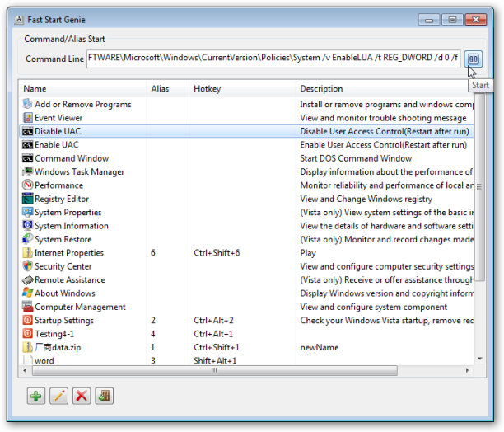504x432 pixels.
Task: Click the Start DOS Command Window description
Action: click(356, 158)
